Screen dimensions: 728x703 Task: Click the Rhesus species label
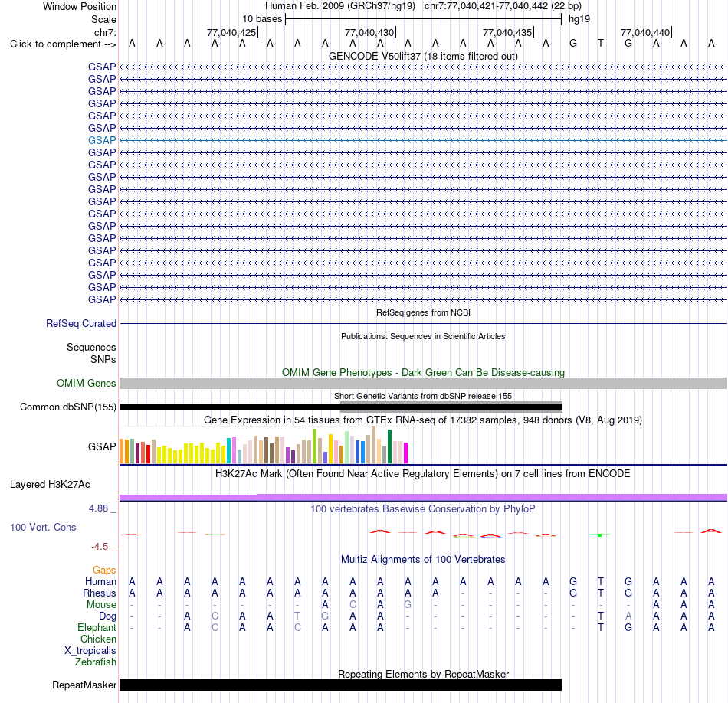[x=100, y=593]
